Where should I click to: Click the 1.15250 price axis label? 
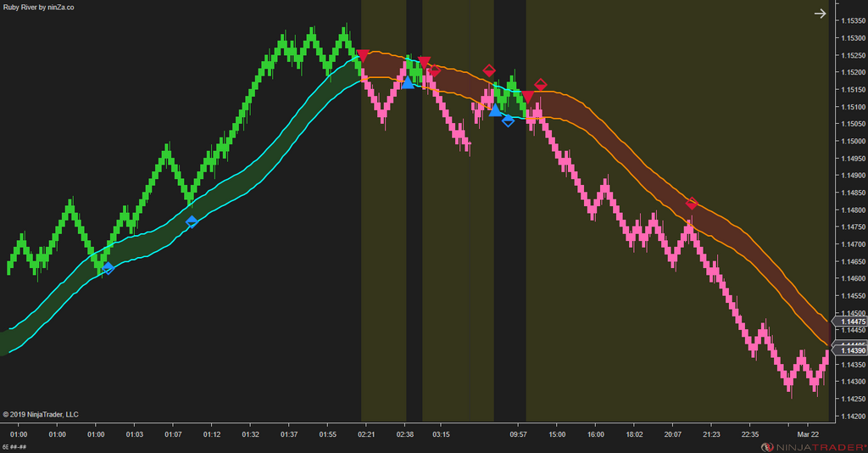tap(853, 55)
